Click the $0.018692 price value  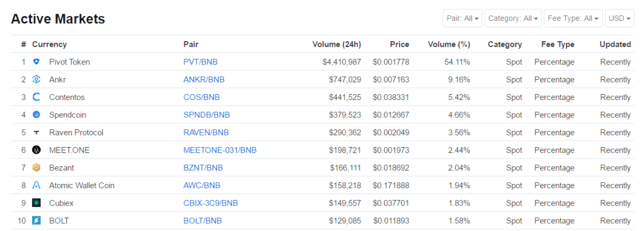(x=391, y=168)
